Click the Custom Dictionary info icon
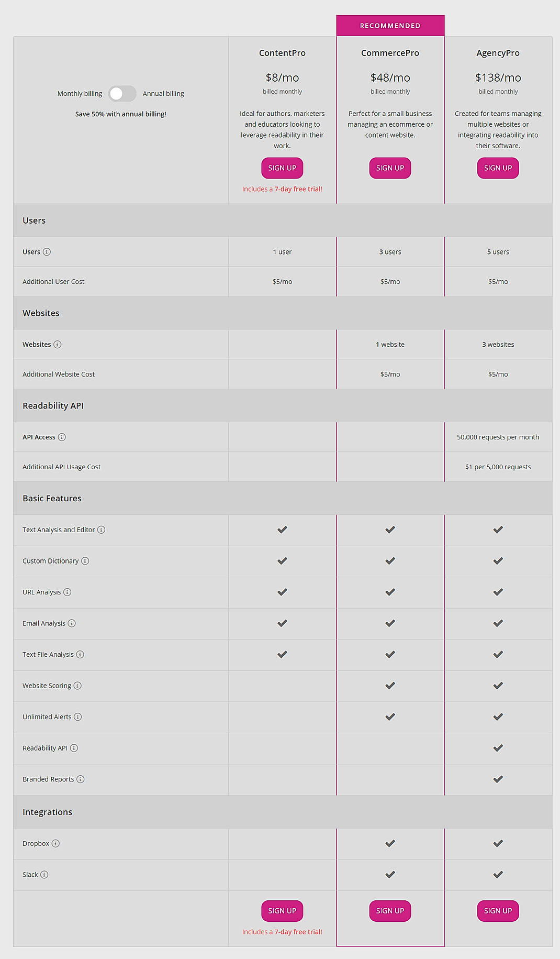This screenshot has height=959, width=560. click(x=84, y=561)
